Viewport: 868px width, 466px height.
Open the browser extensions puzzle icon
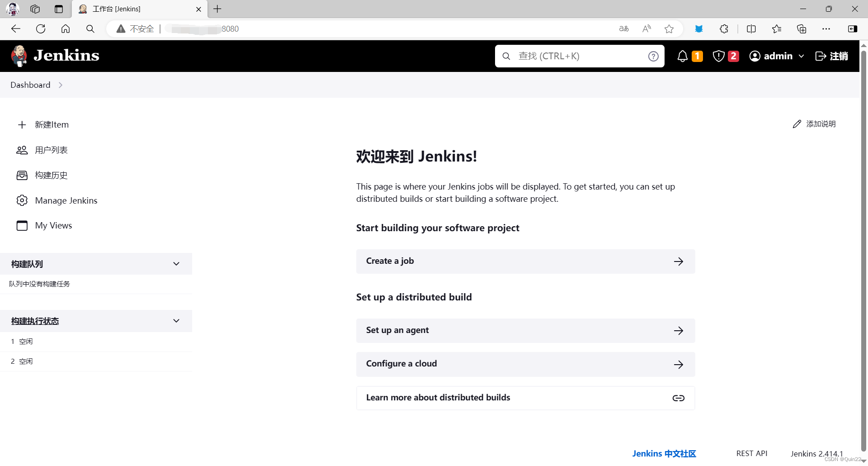point(724,29)
